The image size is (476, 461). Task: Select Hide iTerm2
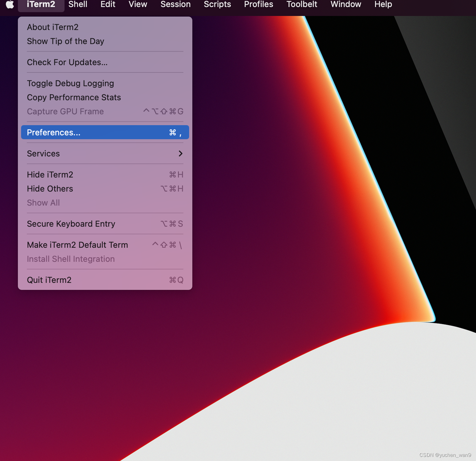point(105,175)
